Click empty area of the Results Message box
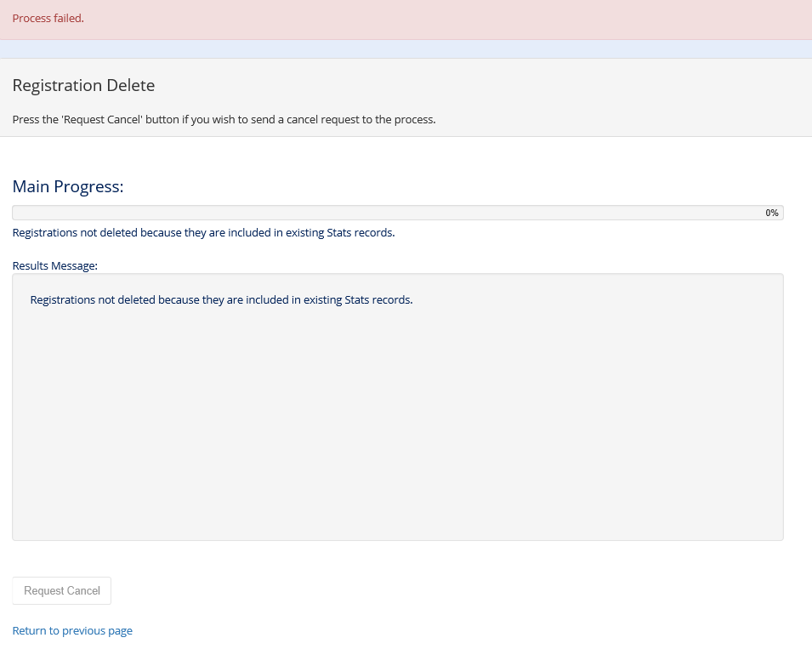 coord(397,425)
